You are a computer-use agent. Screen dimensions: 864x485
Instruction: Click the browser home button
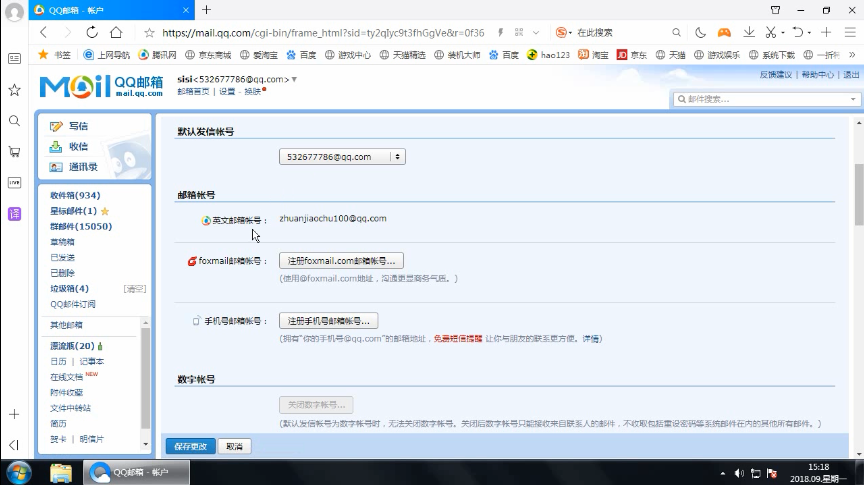117,32
